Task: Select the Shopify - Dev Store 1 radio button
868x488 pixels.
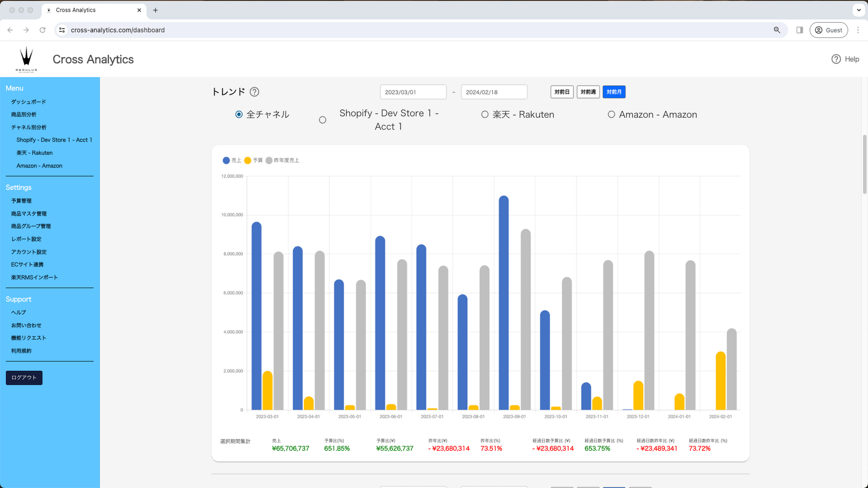Action: coord(323,119)
